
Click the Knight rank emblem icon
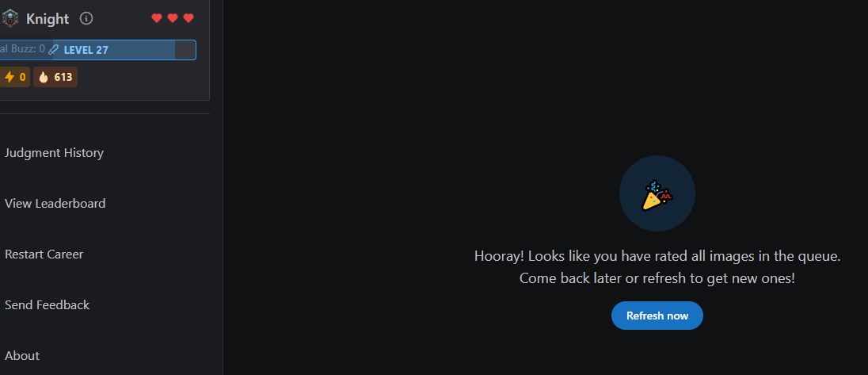click(x=10, y=19)
